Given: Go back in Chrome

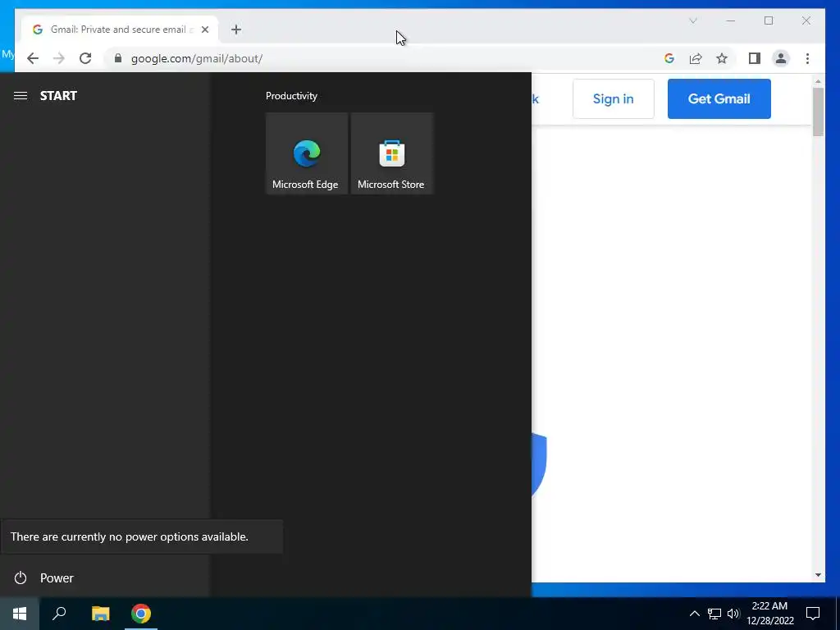Looking at the screenshot, I should (33, 58).
